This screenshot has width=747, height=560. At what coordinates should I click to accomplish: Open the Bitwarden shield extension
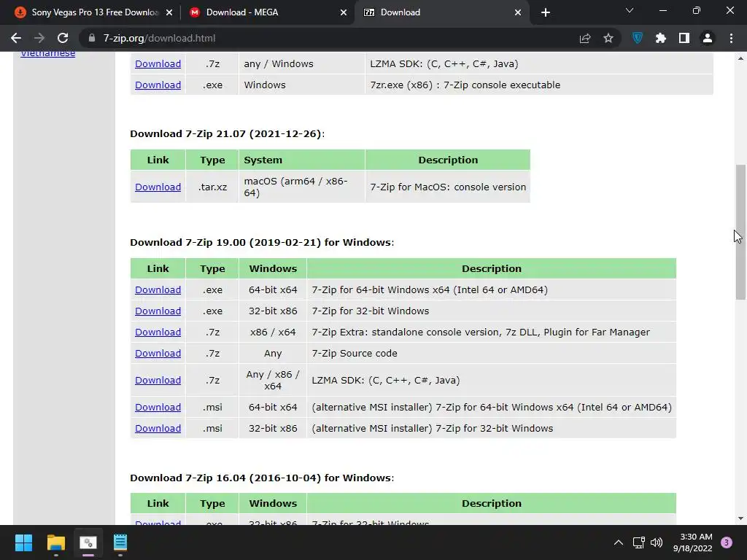pos(638,38)
